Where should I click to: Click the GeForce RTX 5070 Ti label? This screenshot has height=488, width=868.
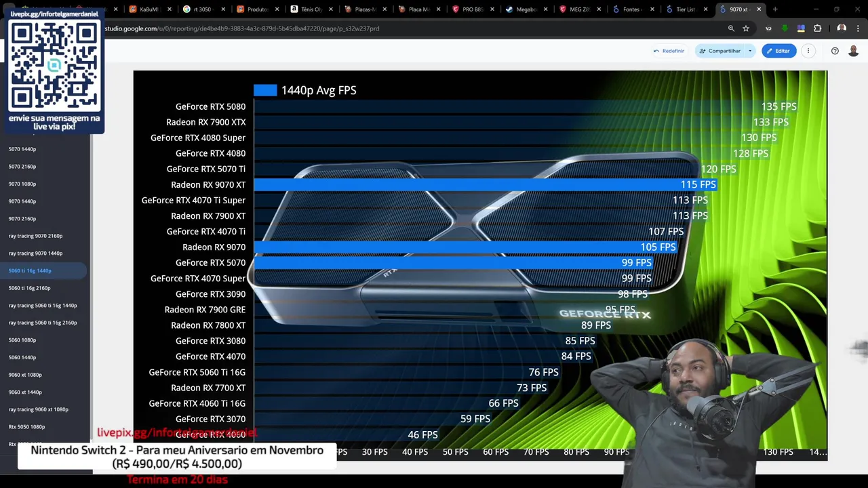tap(206, 169)
